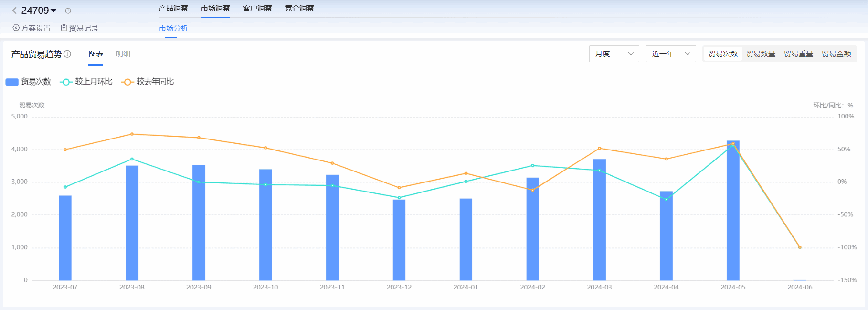Choose the 贸易重量 metric option
Viewport: 868px width, 310px height.
[798, 54]
